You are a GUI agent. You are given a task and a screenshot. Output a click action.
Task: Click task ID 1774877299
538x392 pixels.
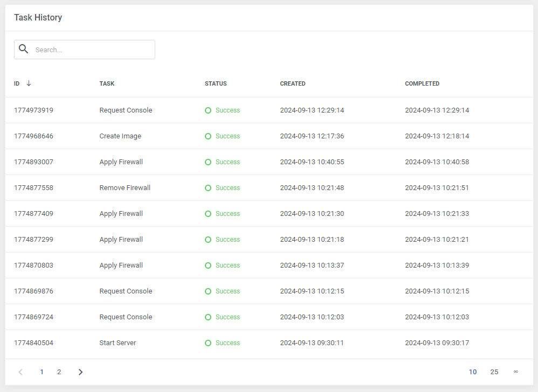[33, 240]
